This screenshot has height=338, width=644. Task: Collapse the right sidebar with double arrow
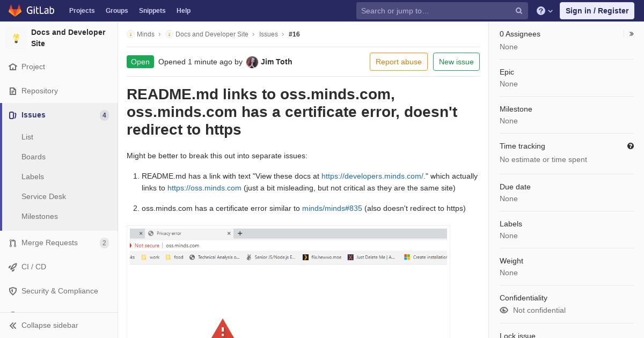coord(632,34)
